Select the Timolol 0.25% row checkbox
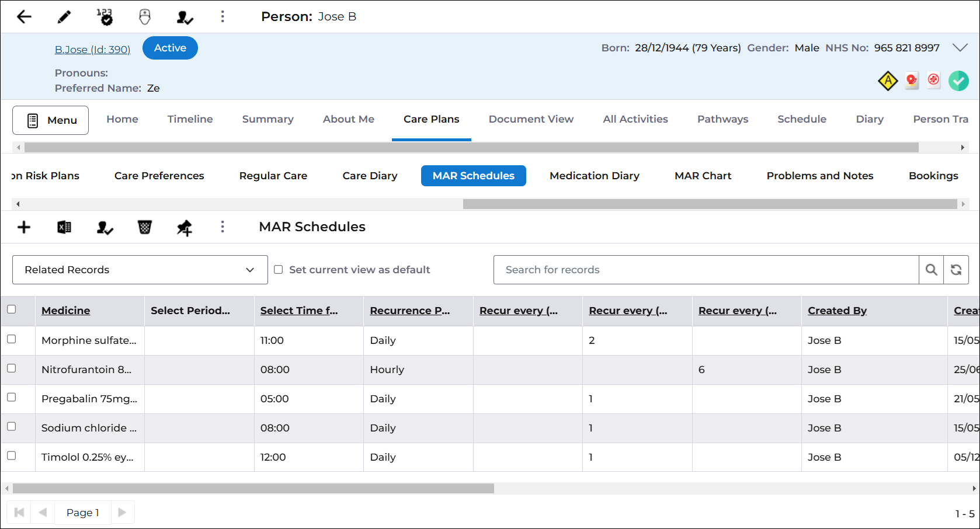 12,455
